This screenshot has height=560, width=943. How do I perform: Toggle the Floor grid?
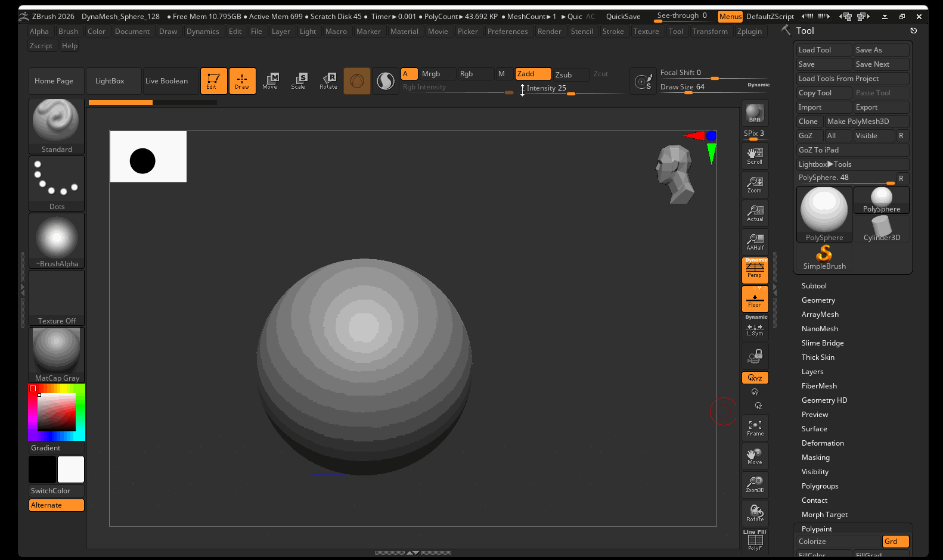click(x=755, y=299)
